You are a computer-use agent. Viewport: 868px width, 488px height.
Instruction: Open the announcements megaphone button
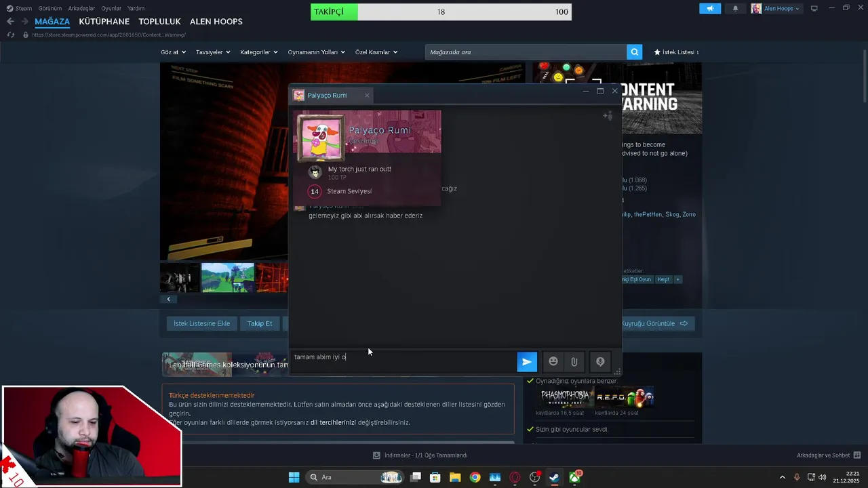click(x=710, y=9)
